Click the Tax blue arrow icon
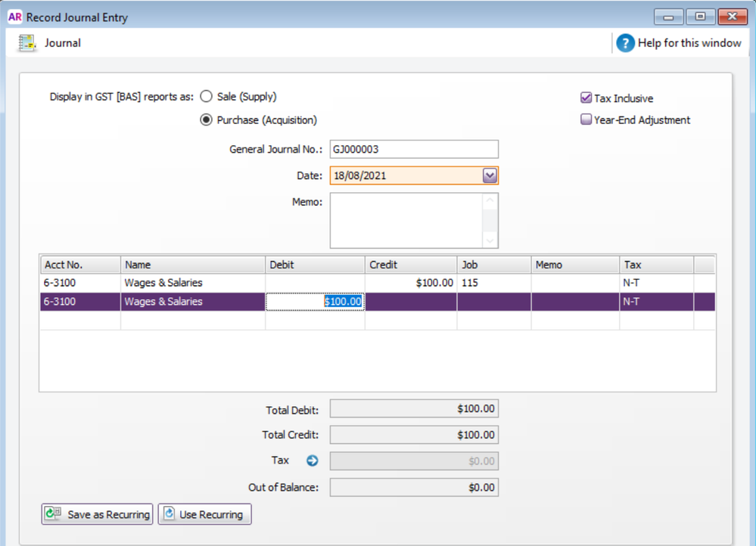756x546 pixels. pyautogui.click(x=312, y=461)
